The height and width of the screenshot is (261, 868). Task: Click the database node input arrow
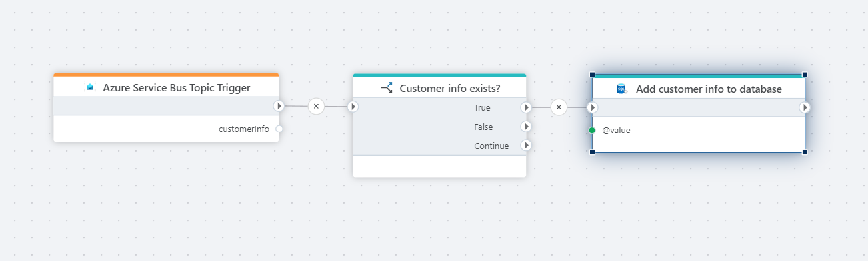(592, 107)
